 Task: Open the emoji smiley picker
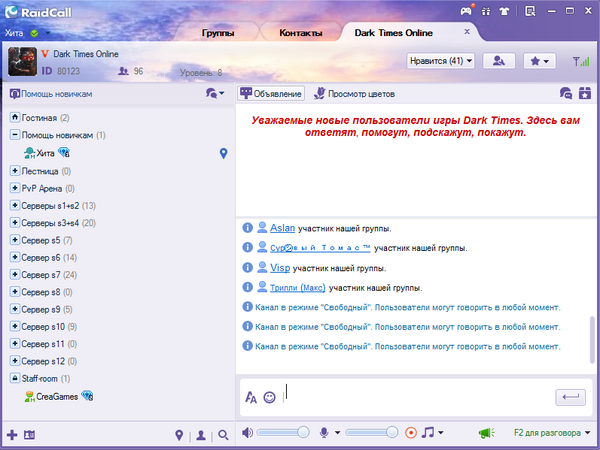click(269, 397)
